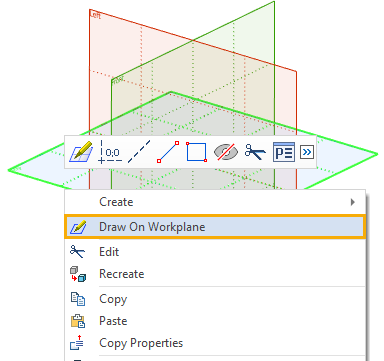Select the origin 0;0 tool icon
This screenshot has height=361, width=384.
(110, 152)
